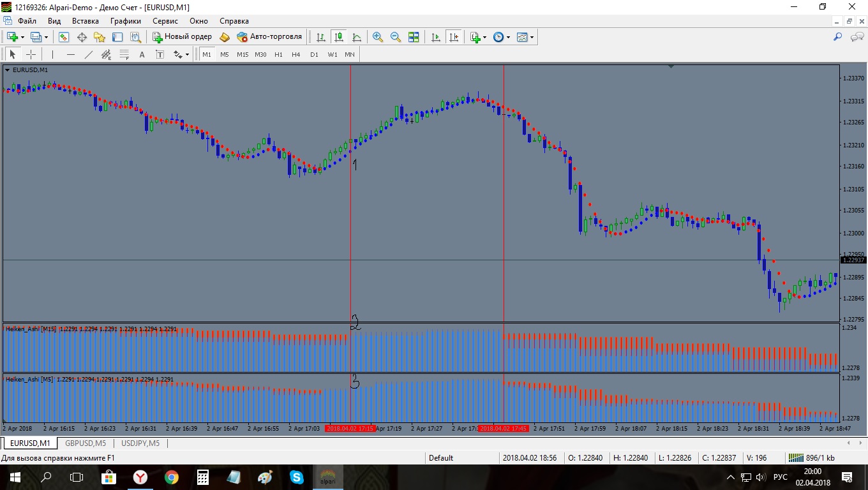Screen dimensions: 868x490
Task: Expand the Templates dropdown
Action: [x=532, y=38]
